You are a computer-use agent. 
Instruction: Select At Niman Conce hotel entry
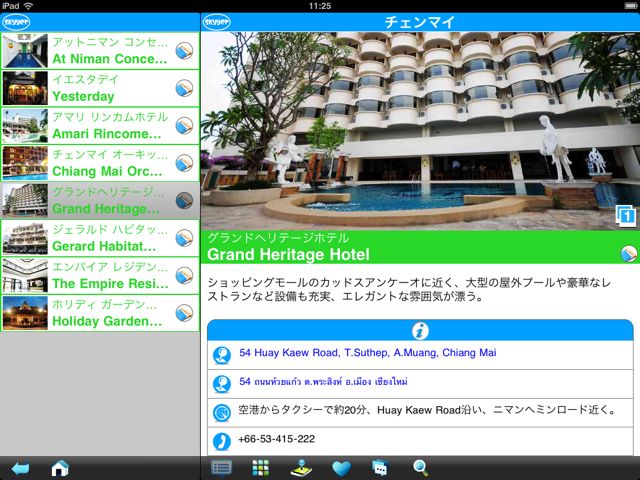tap(100, 51)
